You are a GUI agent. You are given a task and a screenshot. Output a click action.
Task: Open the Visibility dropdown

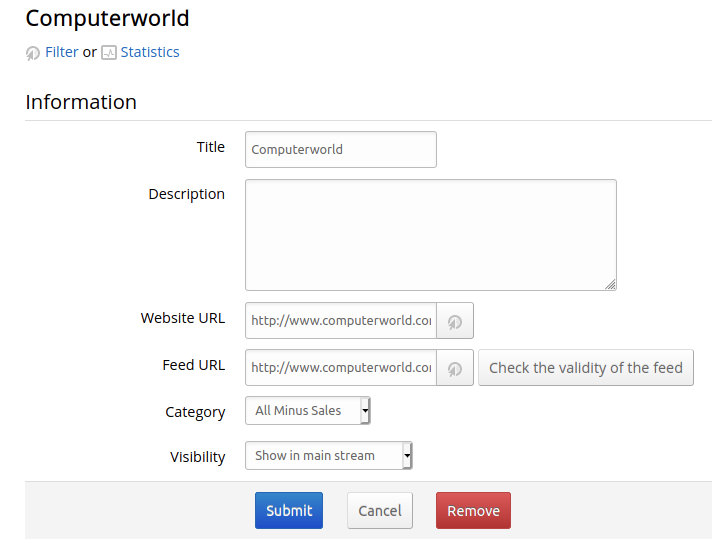[x=329, y=455]
